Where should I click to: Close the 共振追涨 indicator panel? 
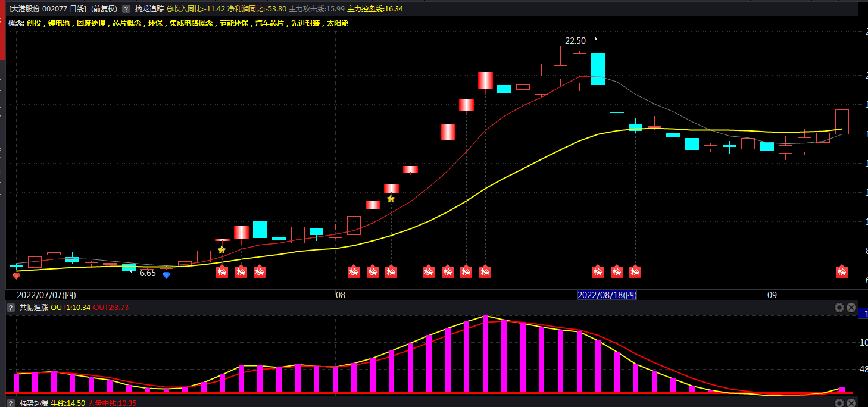[x=851, y=308]
